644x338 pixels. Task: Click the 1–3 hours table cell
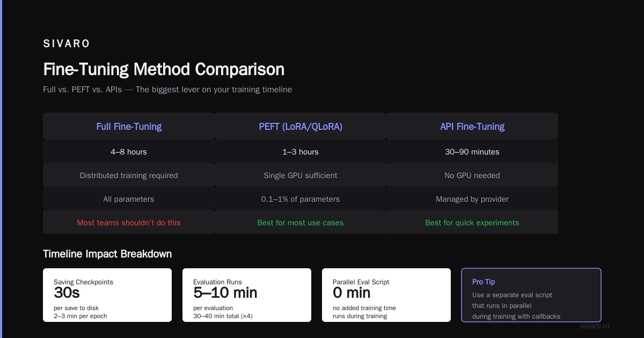pos(301,152)
